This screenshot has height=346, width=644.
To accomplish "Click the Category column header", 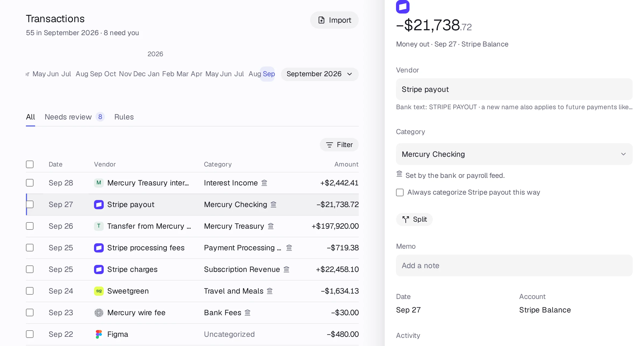I will tap(218, 164).
